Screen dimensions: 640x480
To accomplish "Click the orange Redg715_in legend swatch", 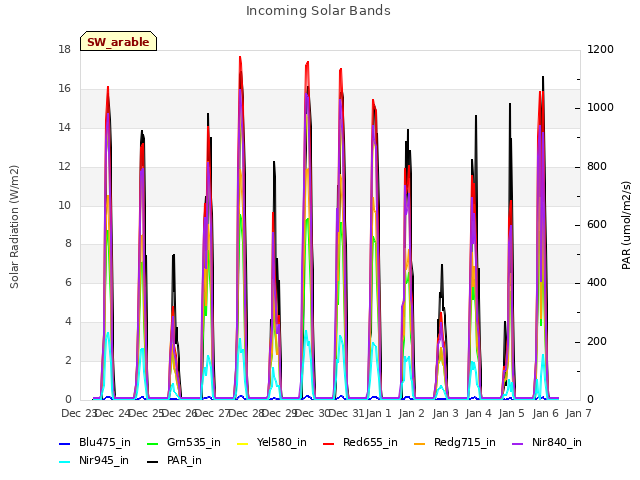I will pyautogui.click(x=420, y=443).
